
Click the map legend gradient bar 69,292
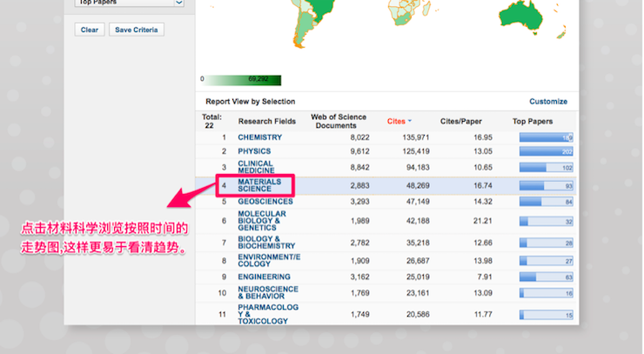[x=243, y=80]
